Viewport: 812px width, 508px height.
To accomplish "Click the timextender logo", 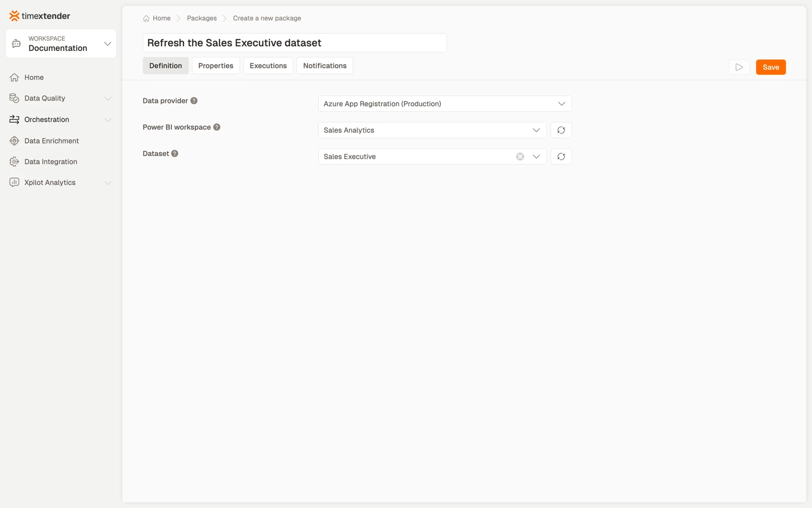I will [x=40, y=16].
